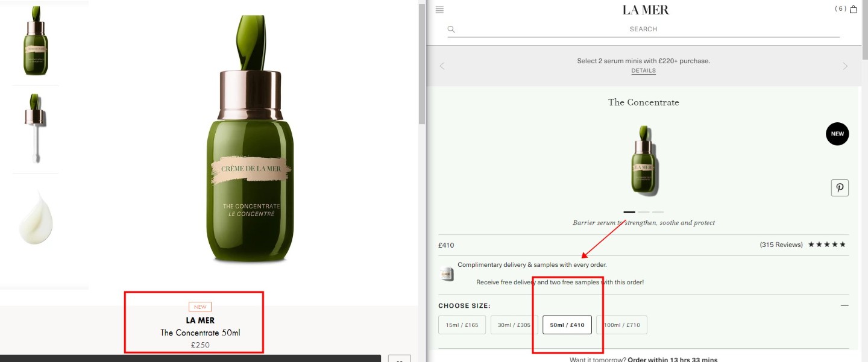Click 'Select 2 serum minis with £220+ purchase.'
868x362 pixels.
point(644,61)
